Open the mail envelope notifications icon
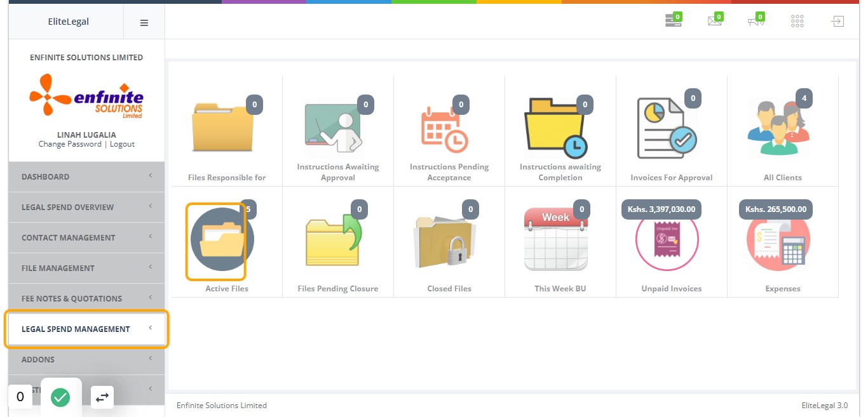 715,21
